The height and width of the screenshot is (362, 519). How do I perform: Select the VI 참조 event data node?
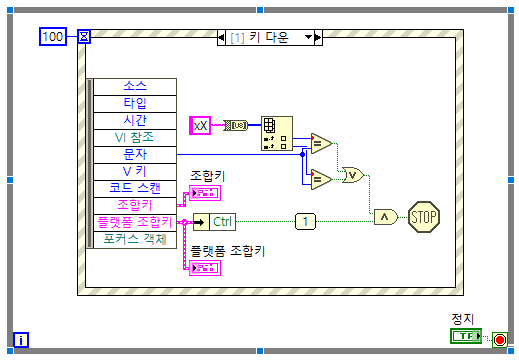click(135, 138)
